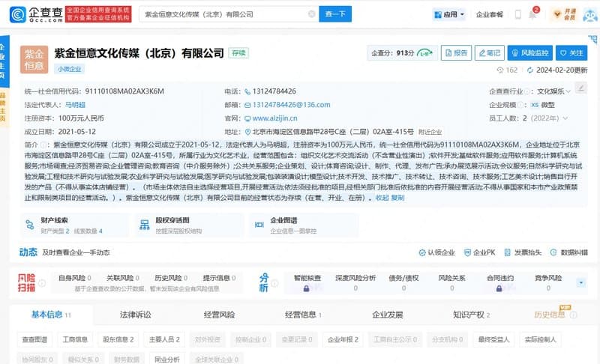This screenshot has height=364, width=600.
Task: Select the 查查图谱 sub-tab
Action: 34,339
